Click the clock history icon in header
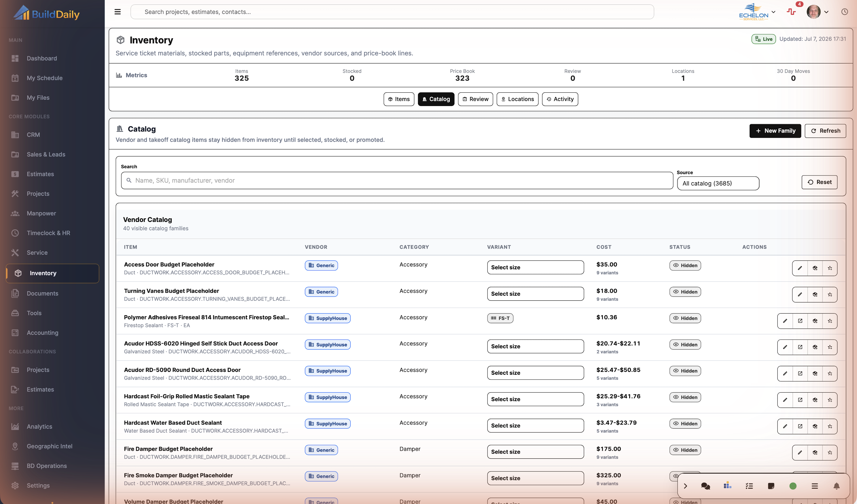 pyautogui.click(x=845, y=12)
